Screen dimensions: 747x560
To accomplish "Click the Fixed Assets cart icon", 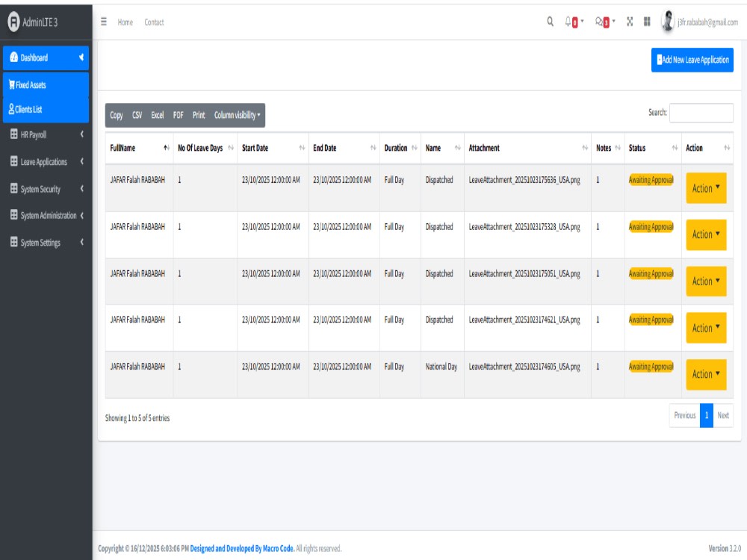I will tap(11, 85).
